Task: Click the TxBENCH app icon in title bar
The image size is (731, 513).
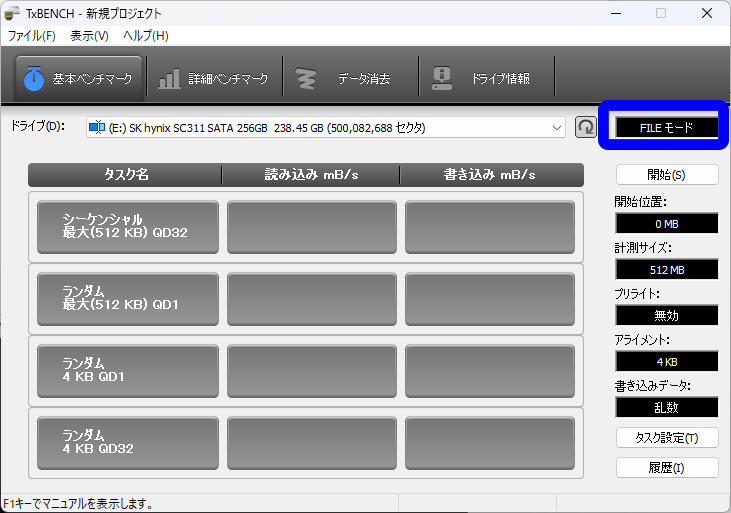Action: pyautogui.click(x=12, y=13)
